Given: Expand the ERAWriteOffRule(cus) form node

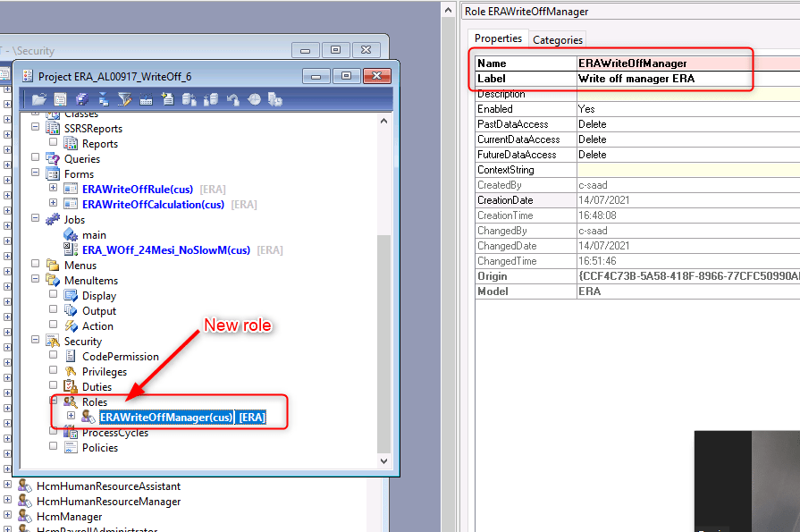Looking at the screenshot, I should (53, 190).
